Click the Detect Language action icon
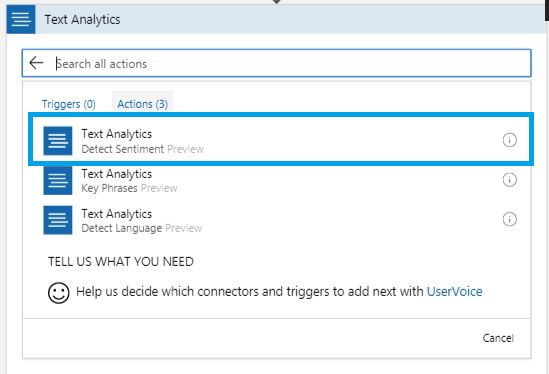This screenshot has width=549, height=374. [58, 220]
